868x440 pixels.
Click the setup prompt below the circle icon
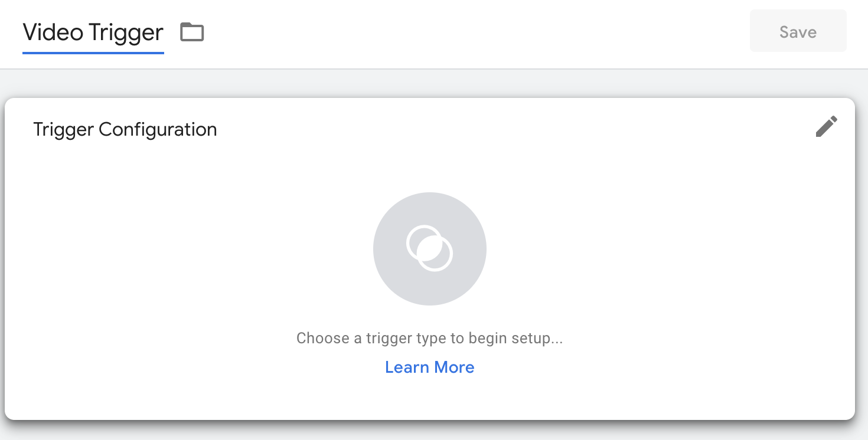(x=429, y=338)
